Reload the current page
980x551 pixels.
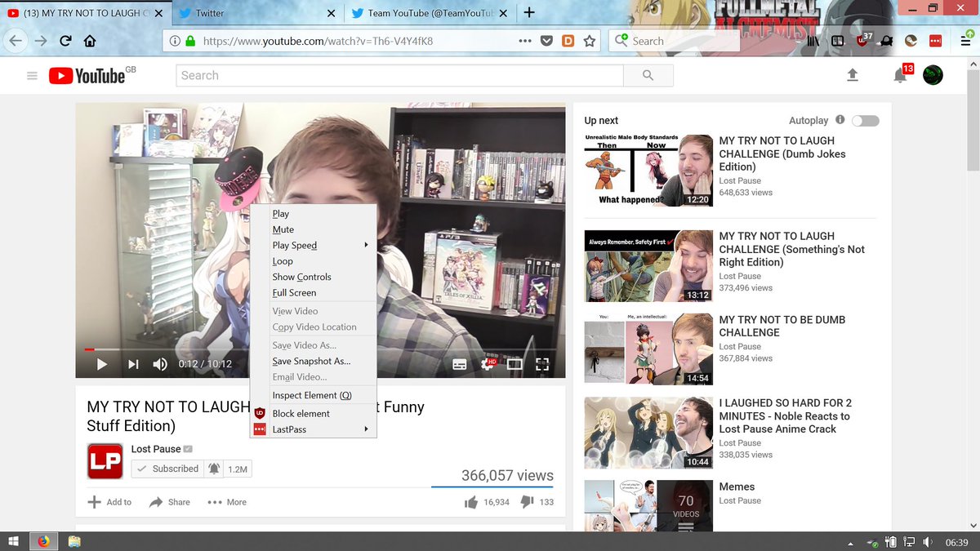[x=65, y=41]
